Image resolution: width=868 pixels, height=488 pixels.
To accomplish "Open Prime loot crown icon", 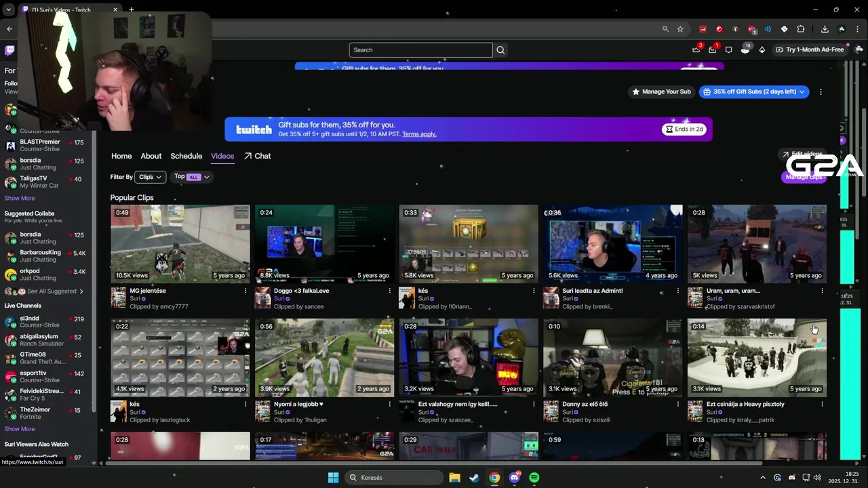I will pyautogui.click(x=696, y=49).
